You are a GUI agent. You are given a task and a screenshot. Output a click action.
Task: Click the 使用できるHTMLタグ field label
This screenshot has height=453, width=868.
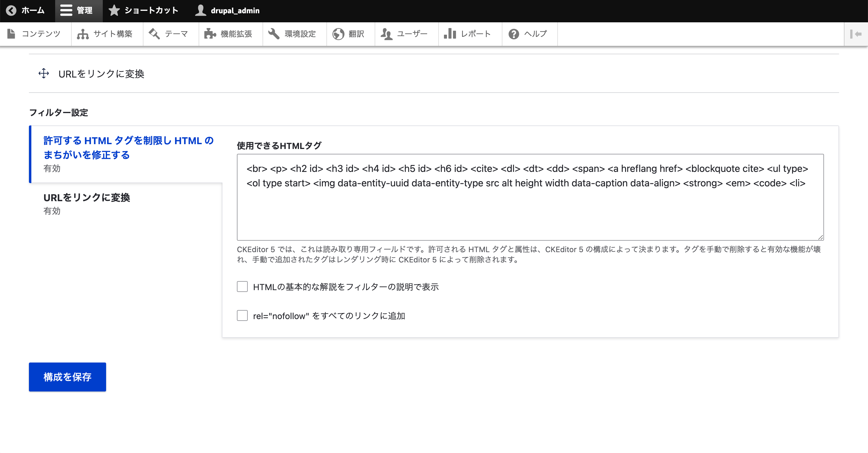click(x=279, y=146)
